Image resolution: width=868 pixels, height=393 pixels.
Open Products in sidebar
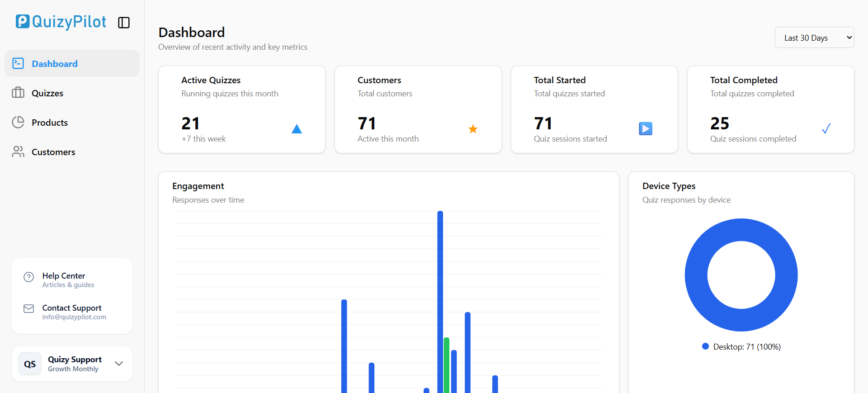click(72, 123)
